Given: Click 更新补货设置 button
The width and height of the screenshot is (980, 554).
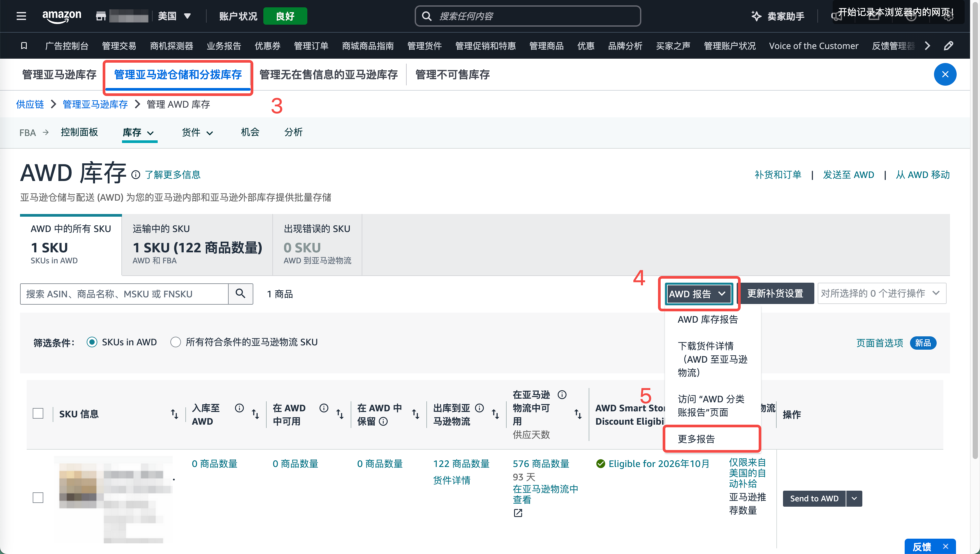Looking at the screenshot, I should click(775, 293).
